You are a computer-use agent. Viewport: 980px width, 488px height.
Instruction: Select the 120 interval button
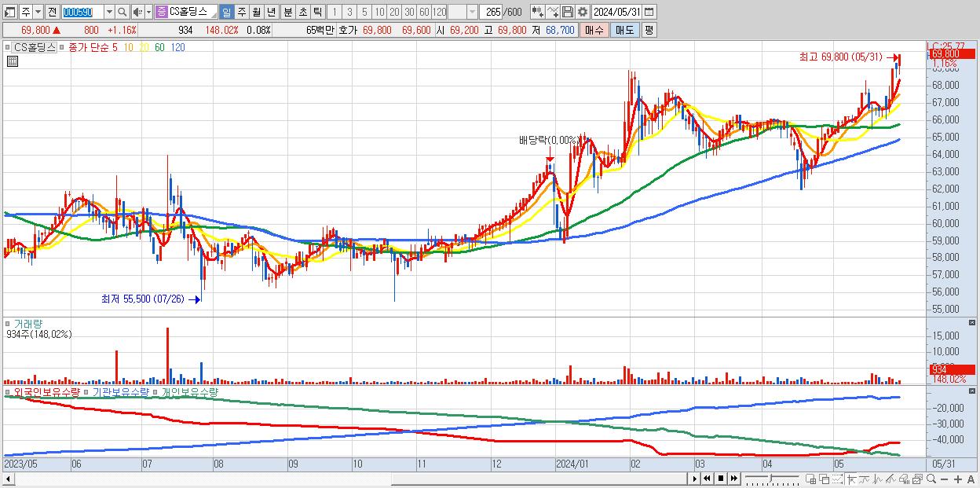[439, 12]
